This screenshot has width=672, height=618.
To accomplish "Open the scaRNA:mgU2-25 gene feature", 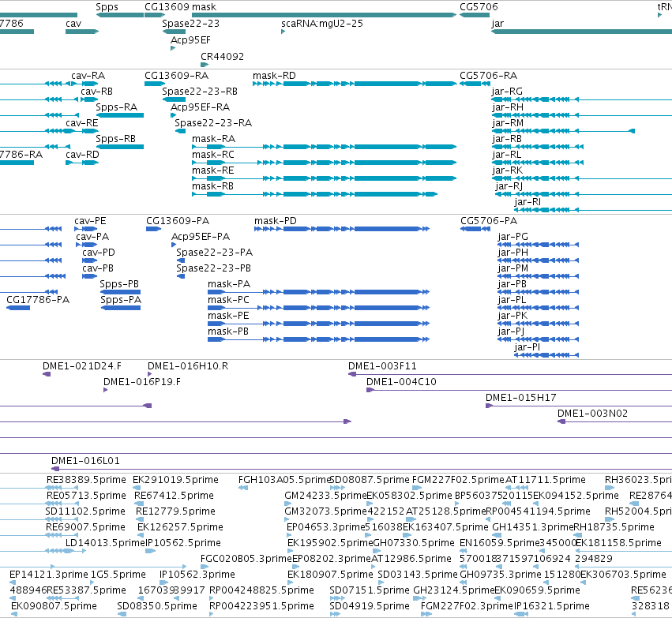I will point(283,32).
